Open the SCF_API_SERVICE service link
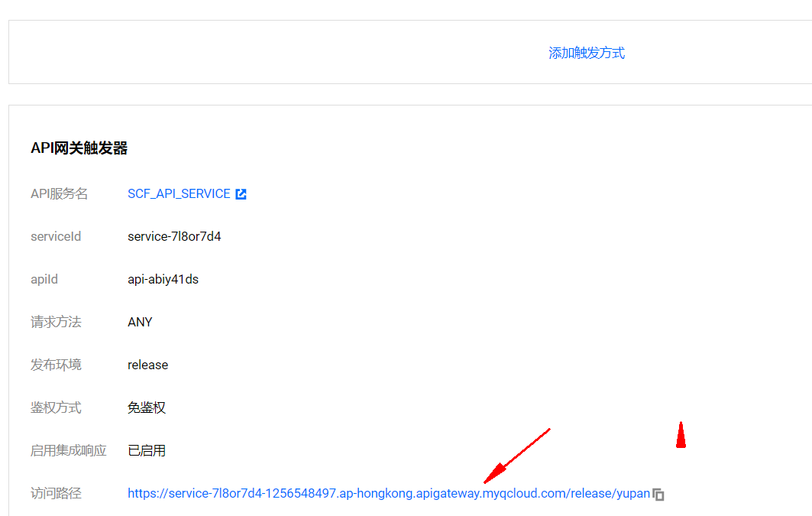Viewport: 812px width, 516px height. click(x=179, y=194)
